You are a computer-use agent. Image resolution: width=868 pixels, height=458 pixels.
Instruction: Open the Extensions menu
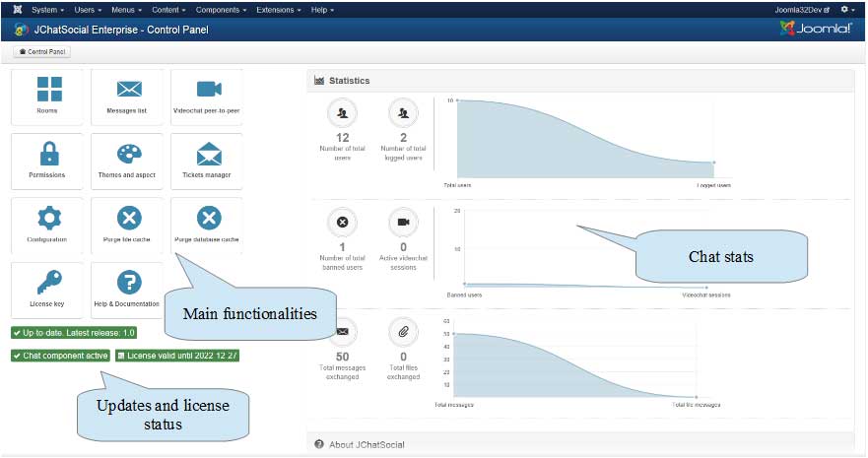[279, 10]
